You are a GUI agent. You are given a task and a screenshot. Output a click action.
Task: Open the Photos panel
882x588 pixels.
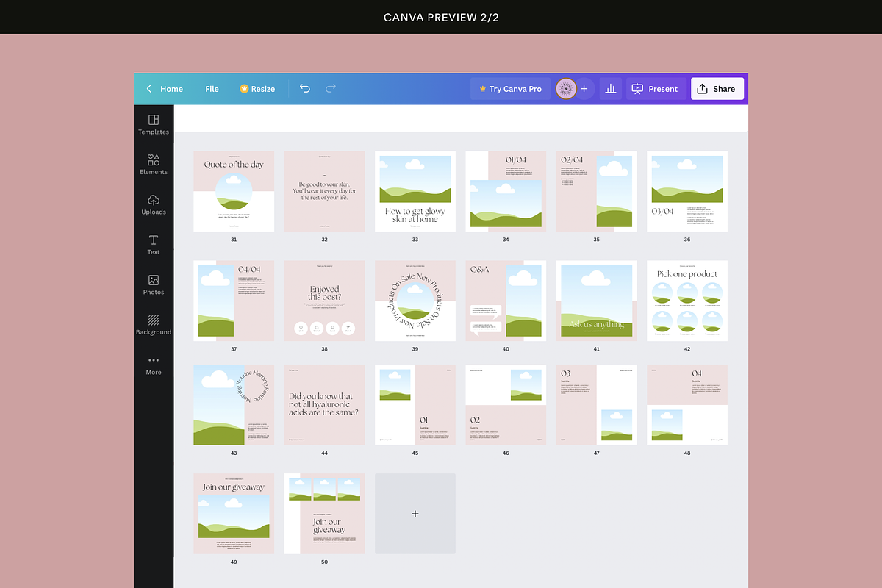(x=154, y=284)
